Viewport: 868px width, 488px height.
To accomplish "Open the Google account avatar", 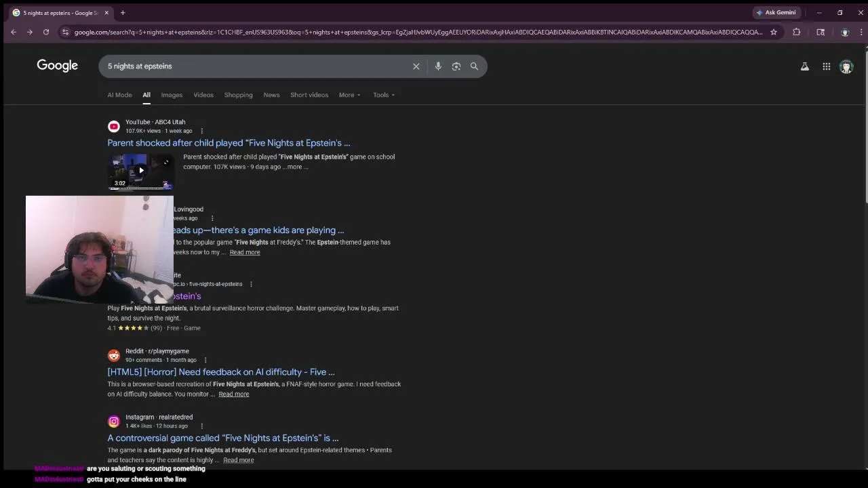I will pyautogui.click(x=846, y=66).
